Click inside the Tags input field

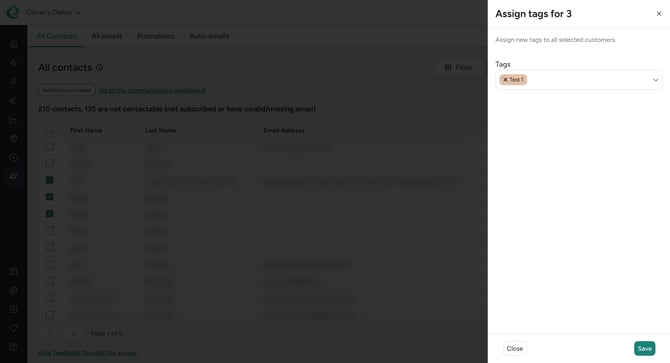(579, 80)
